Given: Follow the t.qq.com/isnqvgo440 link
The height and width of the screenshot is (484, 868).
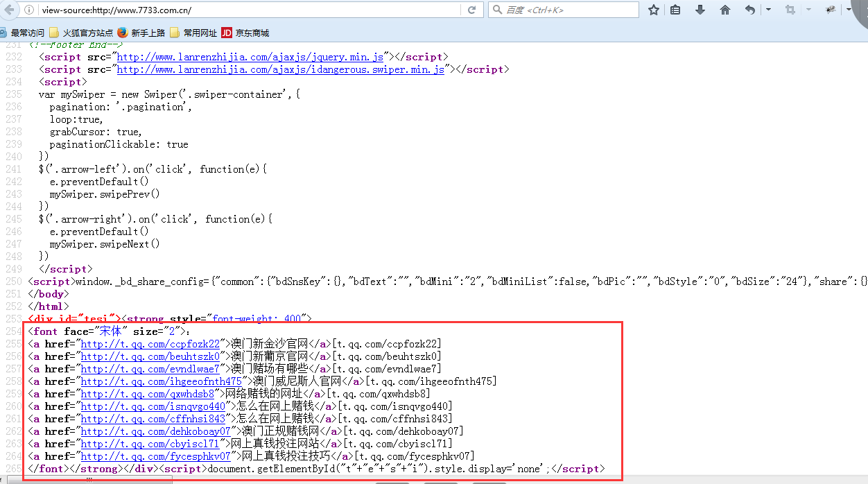Looking at the screenshot, I should click(153, 406).
